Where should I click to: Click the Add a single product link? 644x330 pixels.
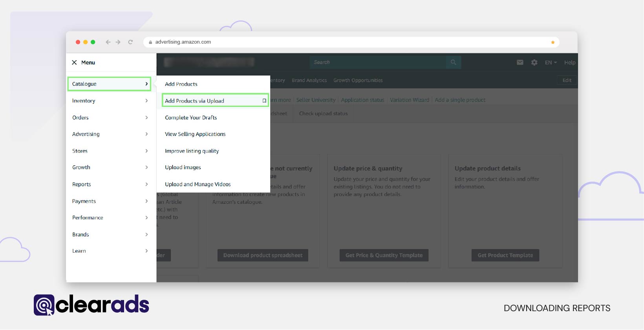(460, 100)
